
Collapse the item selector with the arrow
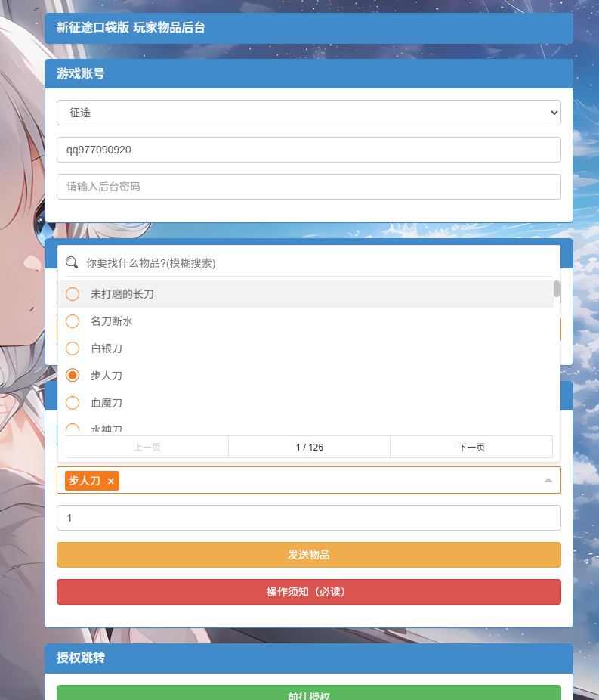click(548, 480)
